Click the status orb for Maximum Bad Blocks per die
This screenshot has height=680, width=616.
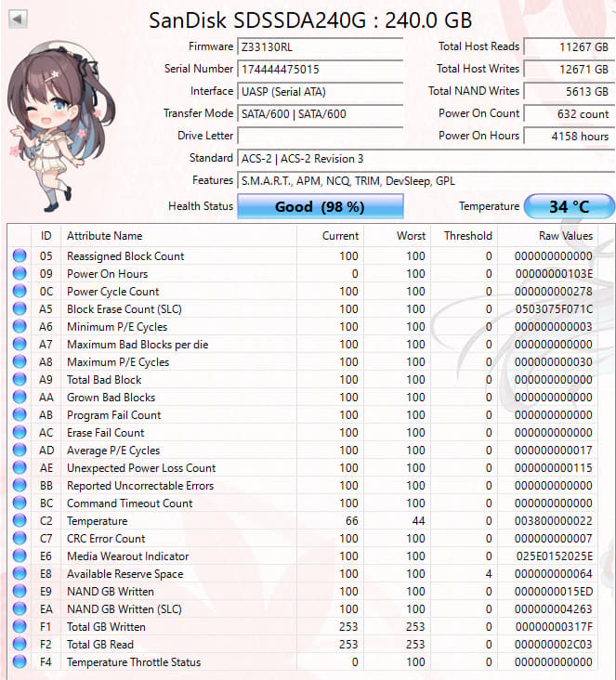tap(20, 344)
